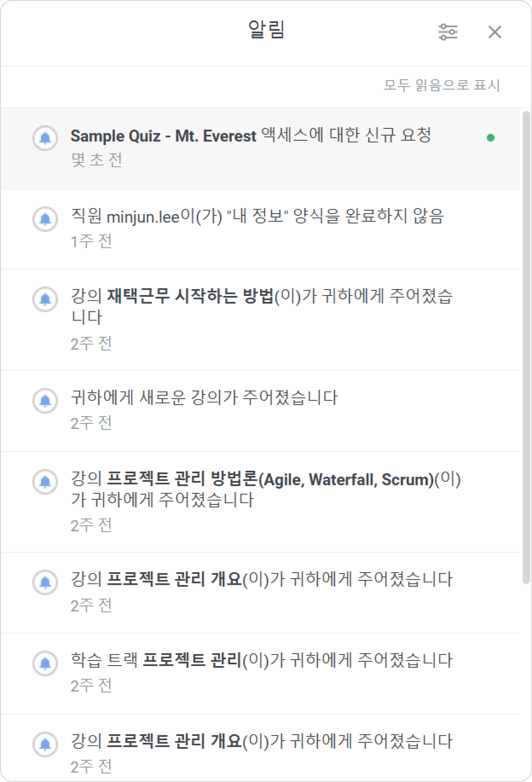532x782 pixels.
Task: Click the 알림 panel title
Action: coord(266,30)
